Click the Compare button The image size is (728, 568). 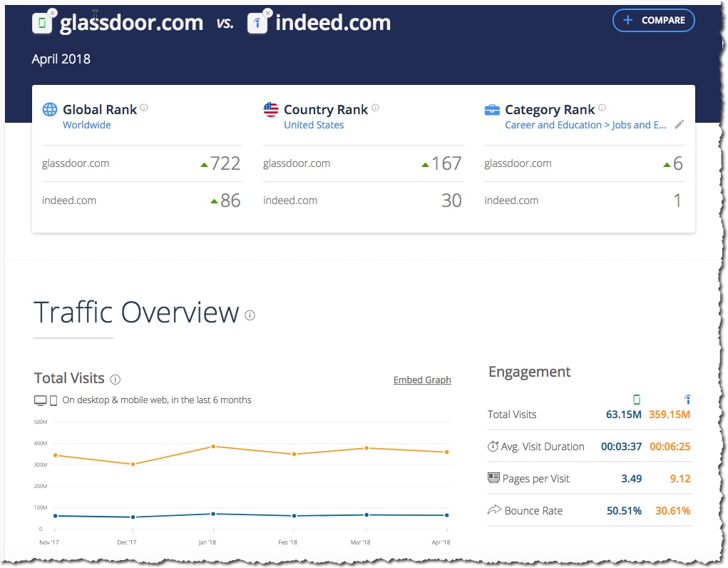pyautogui.click(x=653, y=21)
